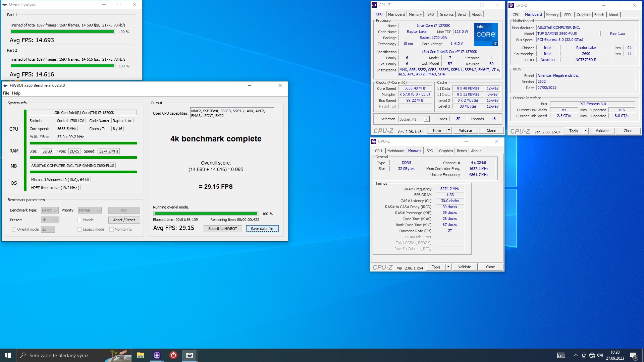Open About tab in CPU-Z CPU window
This screenshot has height=362, width=644.
click(x=477, y=14)
